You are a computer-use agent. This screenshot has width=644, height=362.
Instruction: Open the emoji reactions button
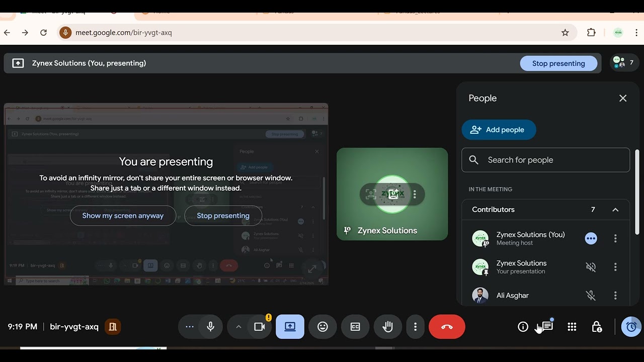(323, 327)
